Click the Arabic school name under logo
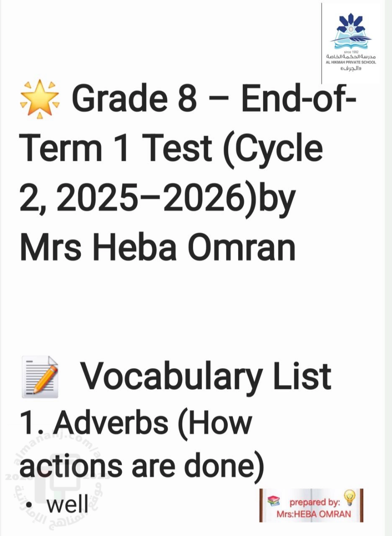392x536 pixels. tap(351, 57)
